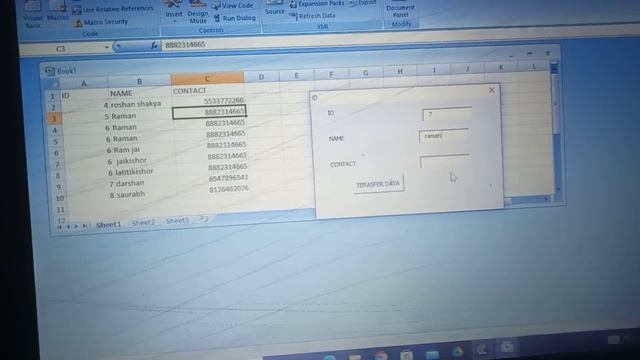Select column D header
The width and height of the screenshot is (640, 360).
[261, 76]
